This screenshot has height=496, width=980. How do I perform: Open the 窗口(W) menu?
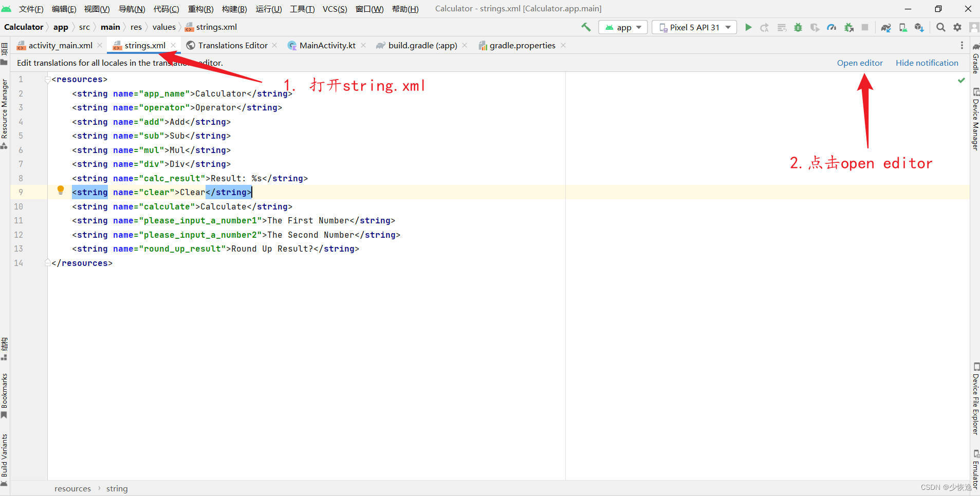click(369, 9)
